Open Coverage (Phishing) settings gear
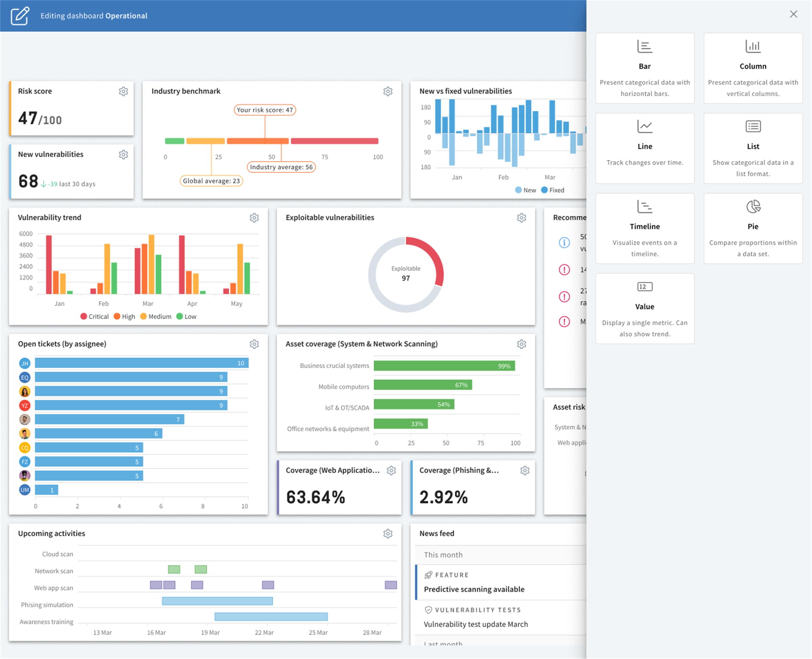Viewport: 812px width, 659px height. (x=525, y=471)
